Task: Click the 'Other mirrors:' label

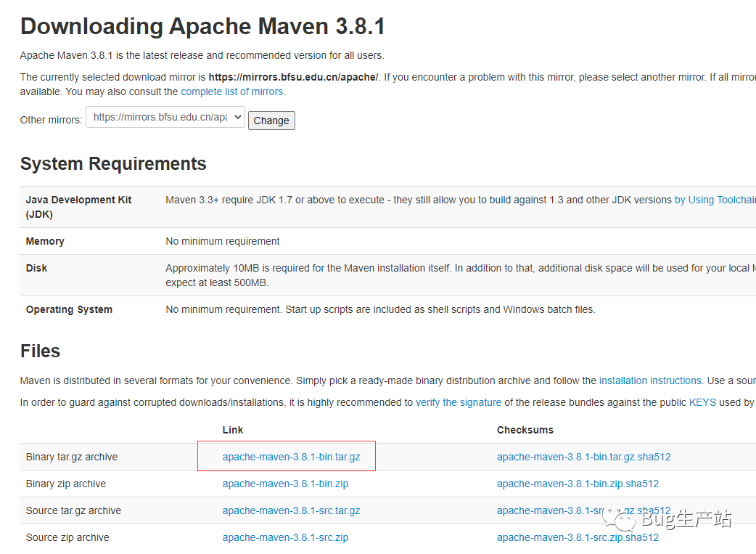Action: (x=51, y=120)
